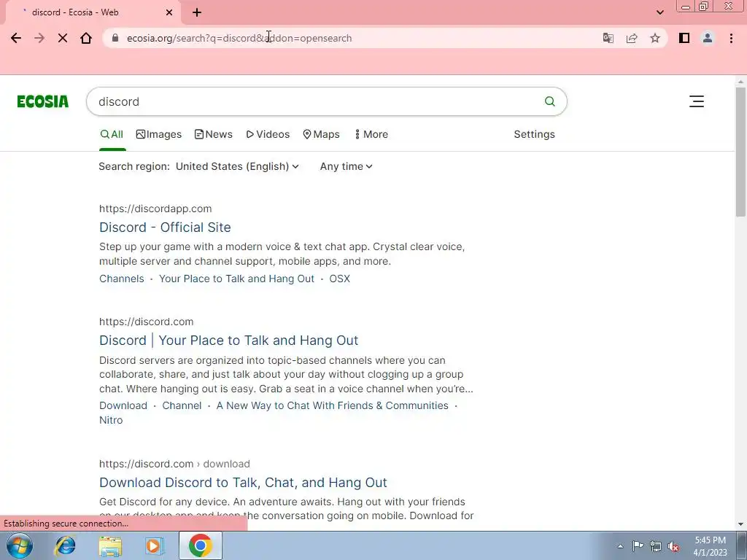Bookmark this page with the star
This screenshot has height=560, width=747.
655,38
